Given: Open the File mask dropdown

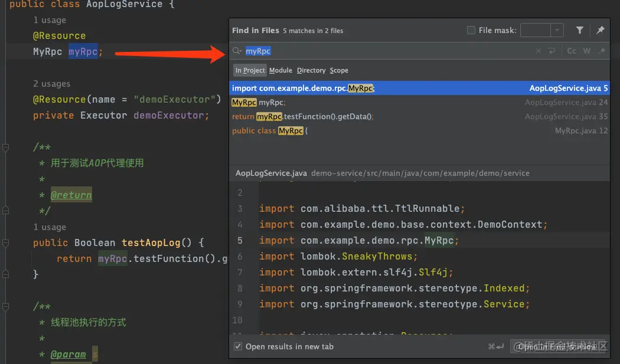Looking at the screenshot, I should click(x=557, y=30).
